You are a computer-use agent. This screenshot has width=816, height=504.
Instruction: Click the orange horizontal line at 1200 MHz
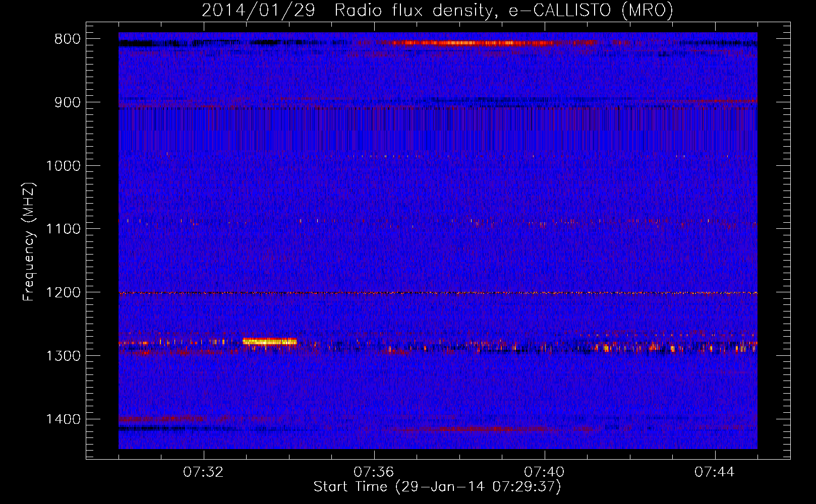pos(438,293)
